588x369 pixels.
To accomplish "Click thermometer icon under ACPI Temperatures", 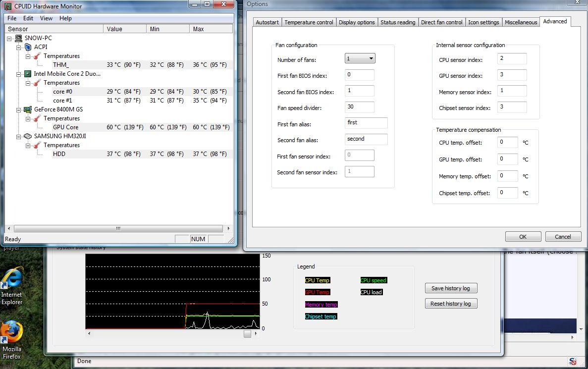I will pyautogui.click(x=37, y=56).
